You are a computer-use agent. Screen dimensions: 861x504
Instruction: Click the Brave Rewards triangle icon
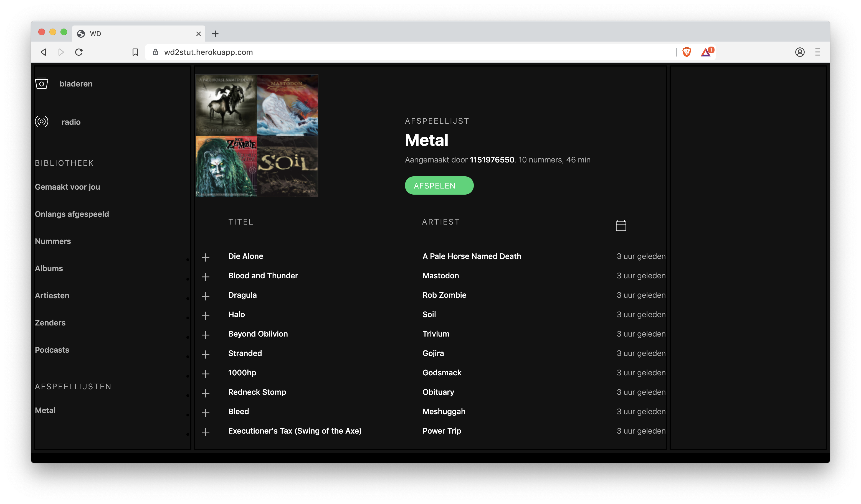pyautogui.click(x=706, y=52)
